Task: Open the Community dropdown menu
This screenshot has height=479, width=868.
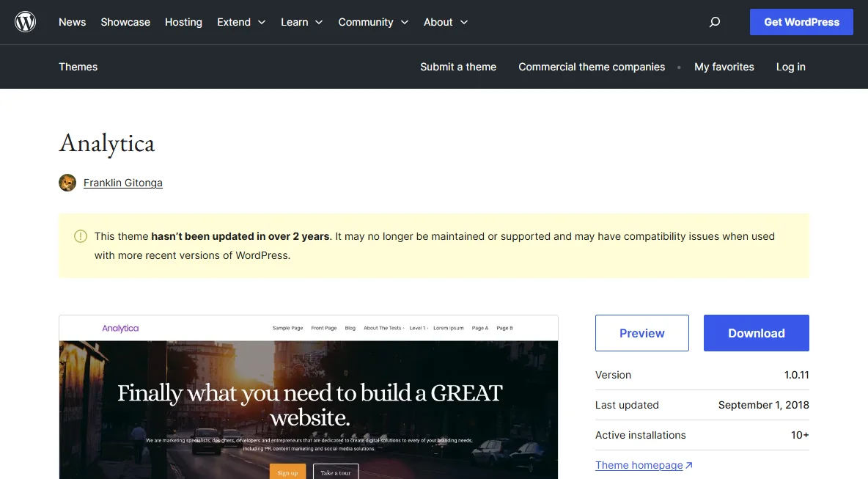Action: coord(373,22)
